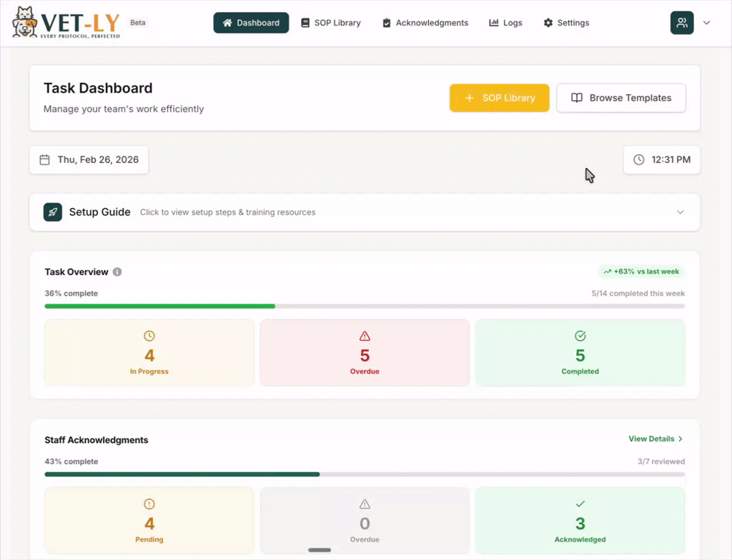Viewport: 732px width, 560px height.
Task: Open the Dashboard tab
Action: [x=251, y=23]
